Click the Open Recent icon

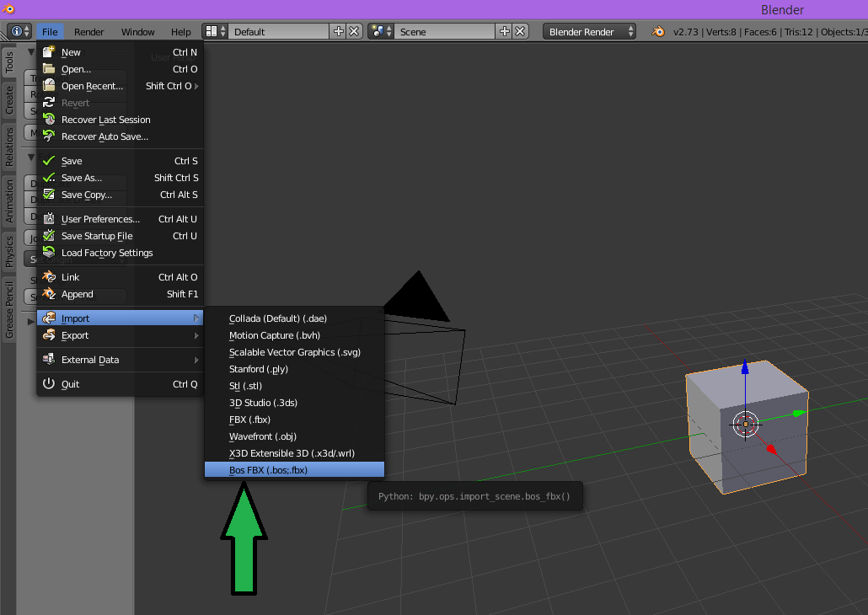pos(49,85)
